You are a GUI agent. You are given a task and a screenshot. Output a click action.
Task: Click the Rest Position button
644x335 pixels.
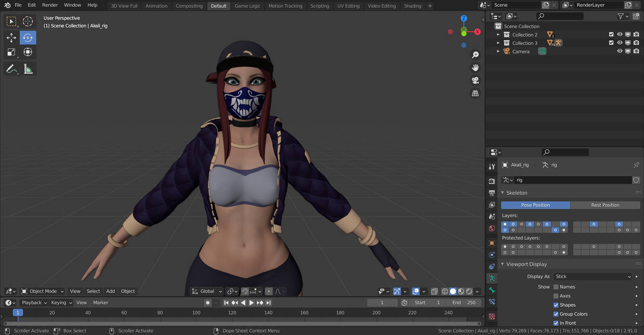(x=605, y=205)
